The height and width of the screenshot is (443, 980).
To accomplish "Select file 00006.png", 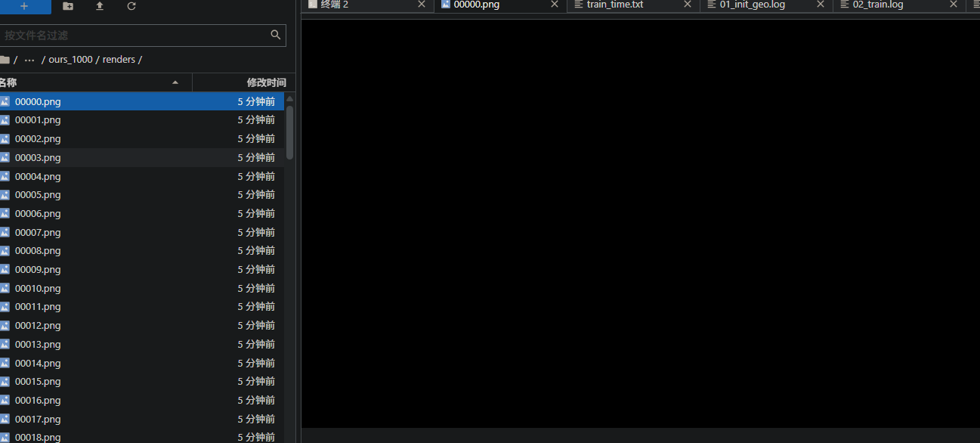I will [x=142, y=213].
